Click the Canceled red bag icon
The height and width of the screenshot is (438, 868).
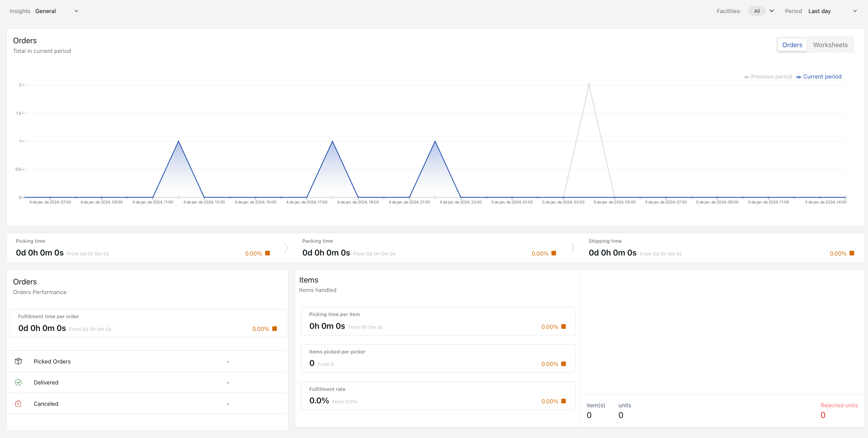18,404
